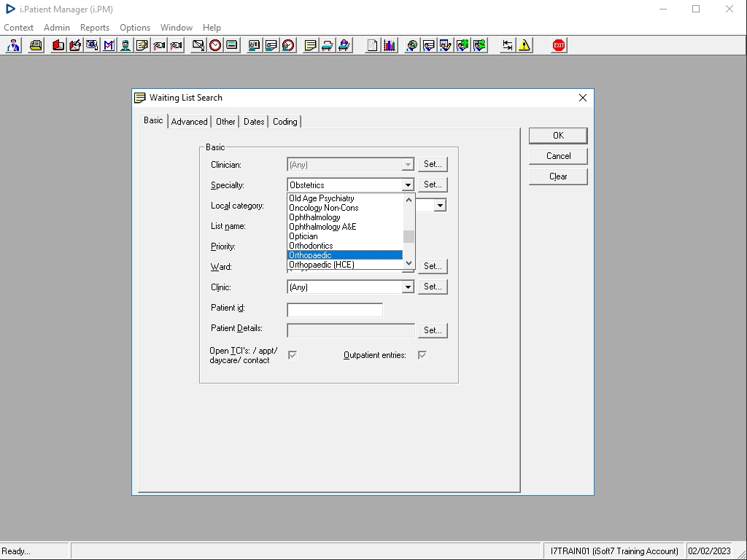Viewport: 747px width, 560px height.
Task: Click the crossed-out pencil box icon
Action: pos(198,45)
